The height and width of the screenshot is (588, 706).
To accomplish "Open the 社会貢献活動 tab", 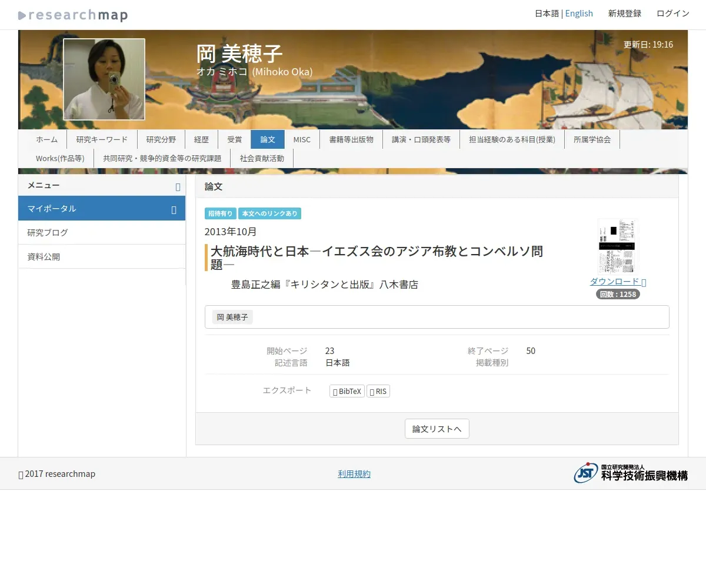I will click(262, 158).
